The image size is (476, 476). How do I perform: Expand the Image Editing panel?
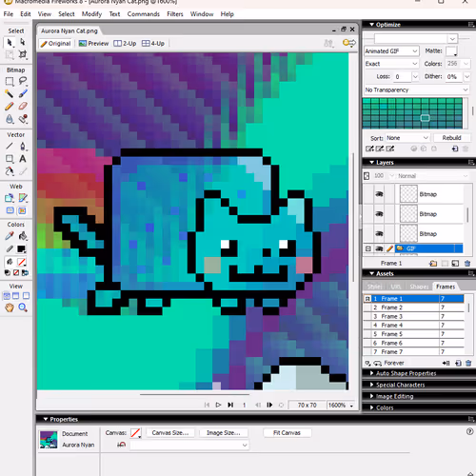(x=372, y=396)
